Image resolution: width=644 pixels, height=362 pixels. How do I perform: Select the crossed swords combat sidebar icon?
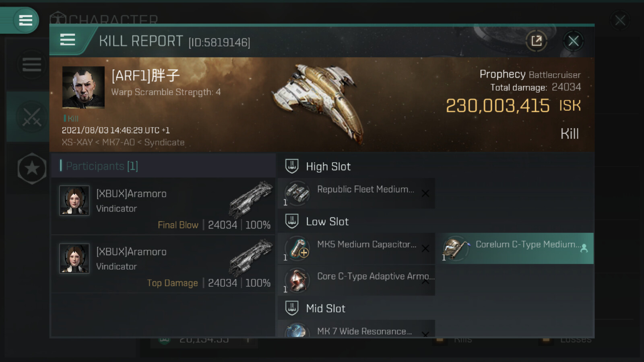tap(31, 117)
